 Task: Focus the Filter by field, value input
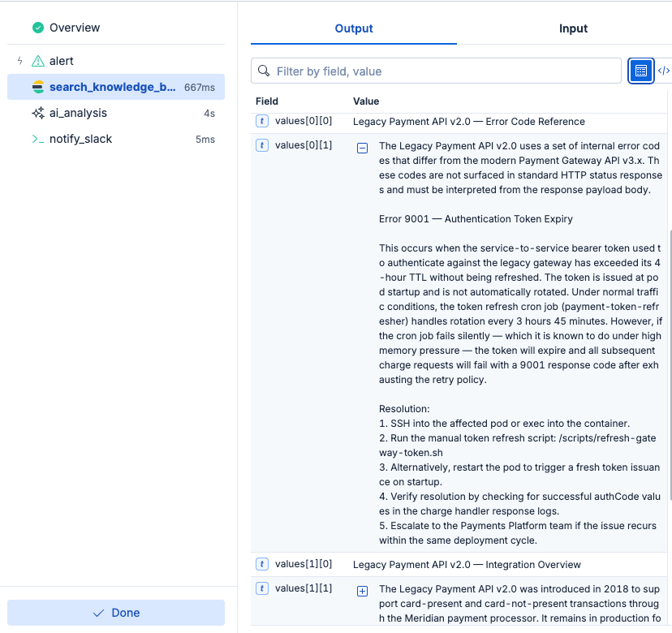pyautogui.click(x=446, y=71)
